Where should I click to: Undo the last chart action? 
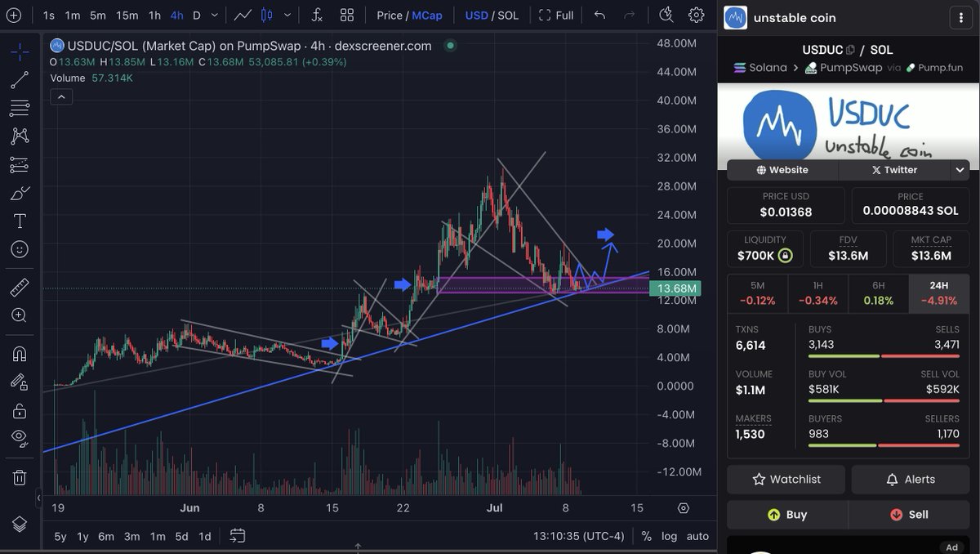click(600, 15)
